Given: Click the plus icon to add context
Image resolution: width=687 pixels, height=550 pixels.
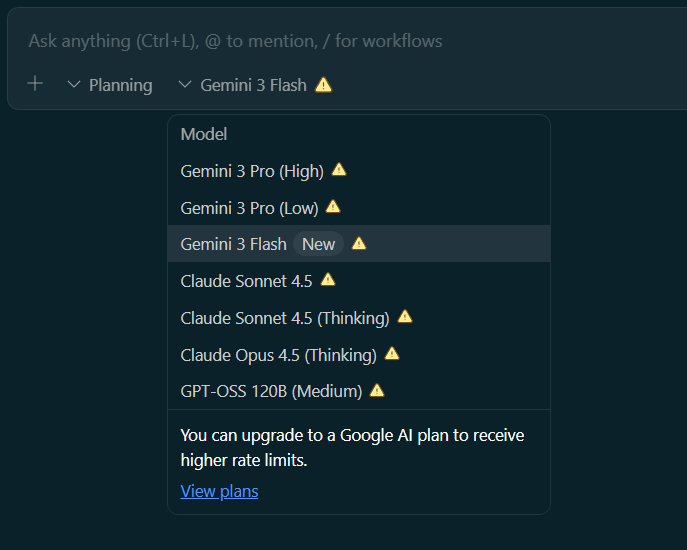Looking at the screenshot, I should [x=35, y=84].
